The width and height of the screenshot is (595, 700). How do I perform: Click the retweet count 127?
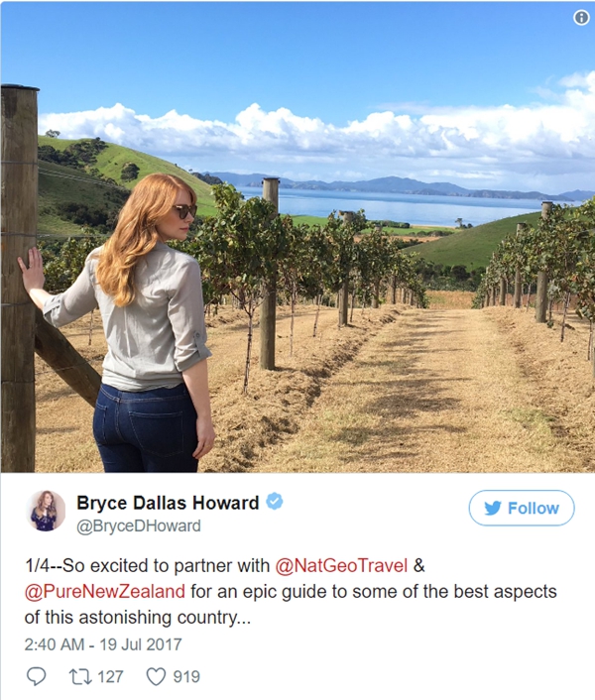pyautogui.click(x=110, y=677)
